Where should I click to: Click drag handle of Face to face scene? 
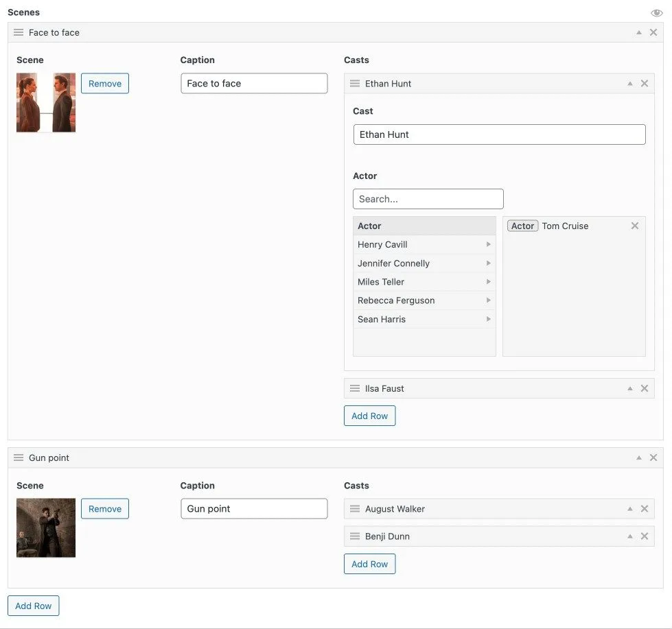pyautogui.click(x=19, y=32)
